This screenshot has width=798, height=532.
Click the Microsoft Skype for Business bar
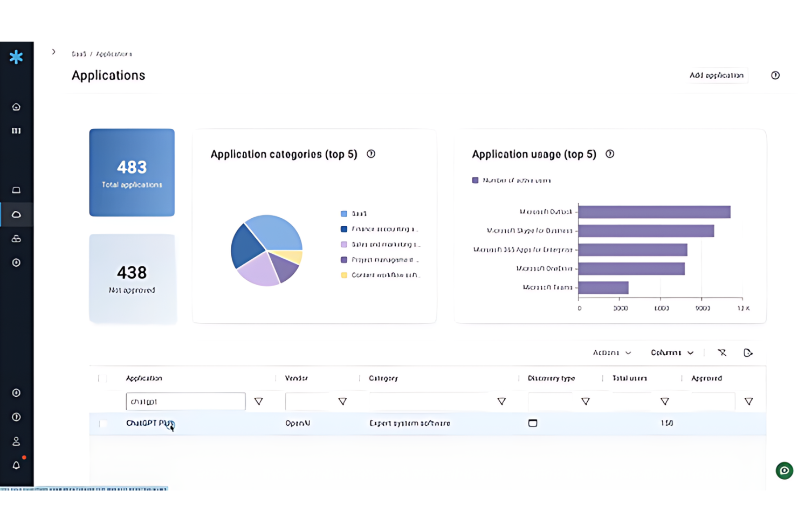click(646, 231)
